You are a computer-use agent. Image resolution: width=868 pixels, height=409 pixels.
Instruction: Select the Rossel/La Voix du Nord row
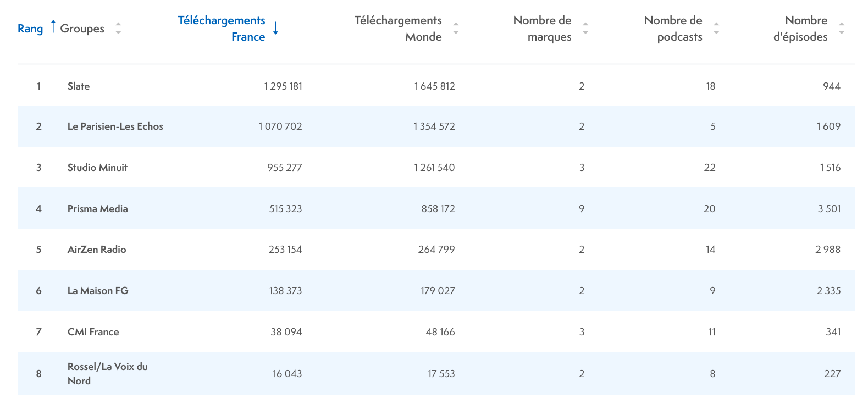click(107, 374)
